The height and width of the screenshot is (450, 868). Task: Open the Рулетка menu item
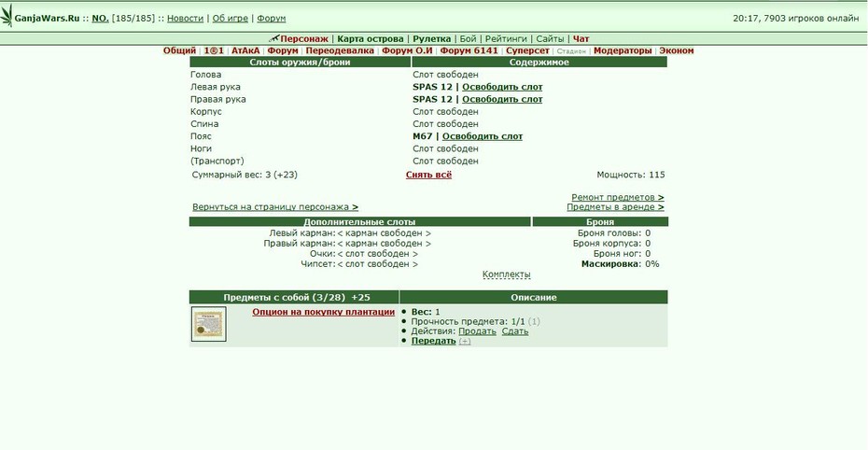coord(432,39)
